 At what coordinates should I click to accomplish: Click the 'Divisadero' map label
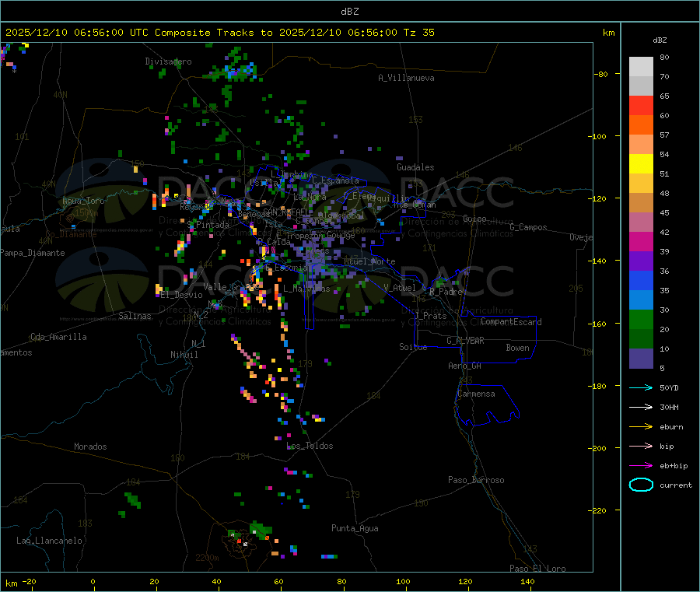(x=168, y=61)
